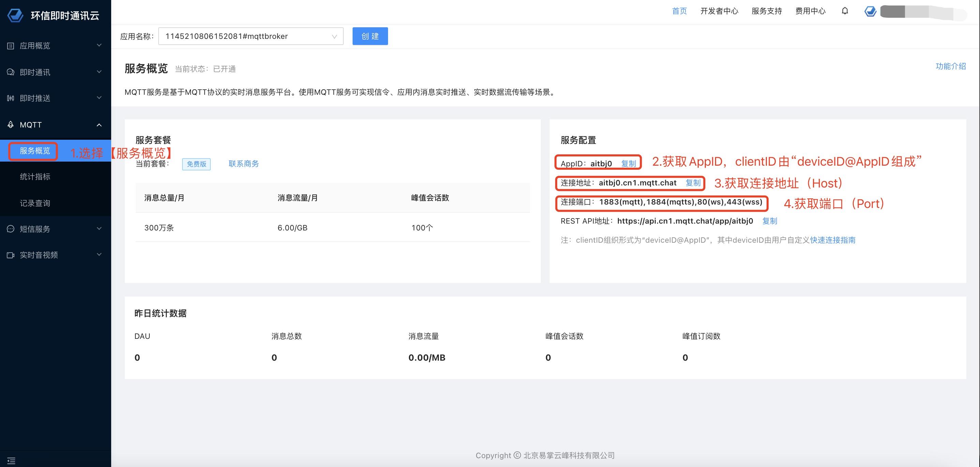Click the REST API URL text
This screenshot has width=980, height=467.
pyautogui.click(x=685, y=221)
